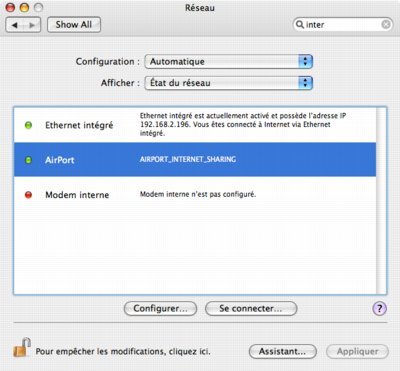Click the green status dot next to AirPort
This screenshot has width=400, height=371.
28,160
